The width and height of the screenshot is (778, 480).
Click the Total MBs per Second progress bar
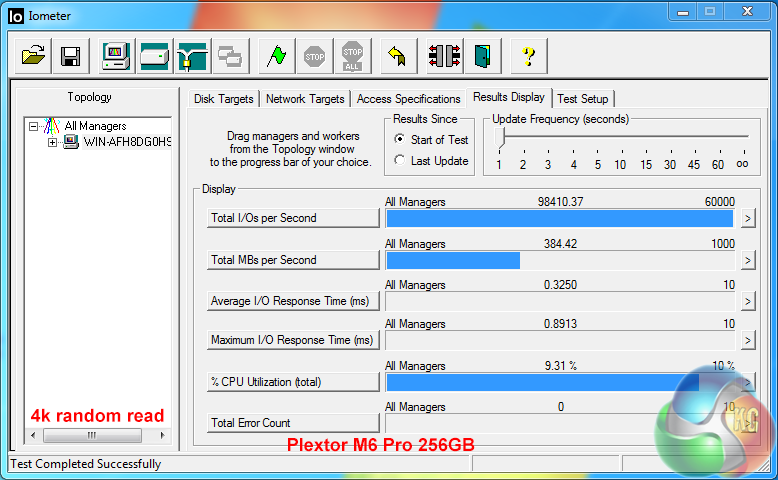pos(560,260)
